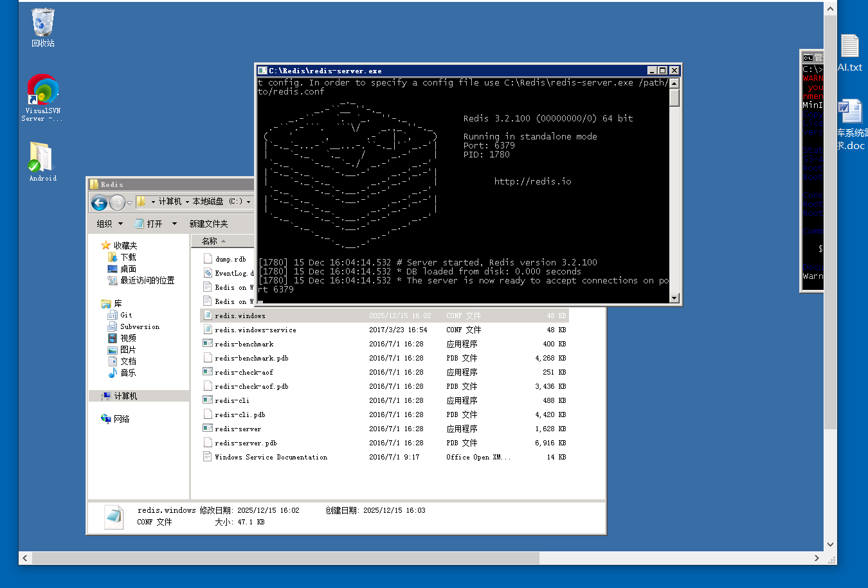868x588 pixels.
Task: Open the AI.txt file on desktop
Action: tap(850, 53)
